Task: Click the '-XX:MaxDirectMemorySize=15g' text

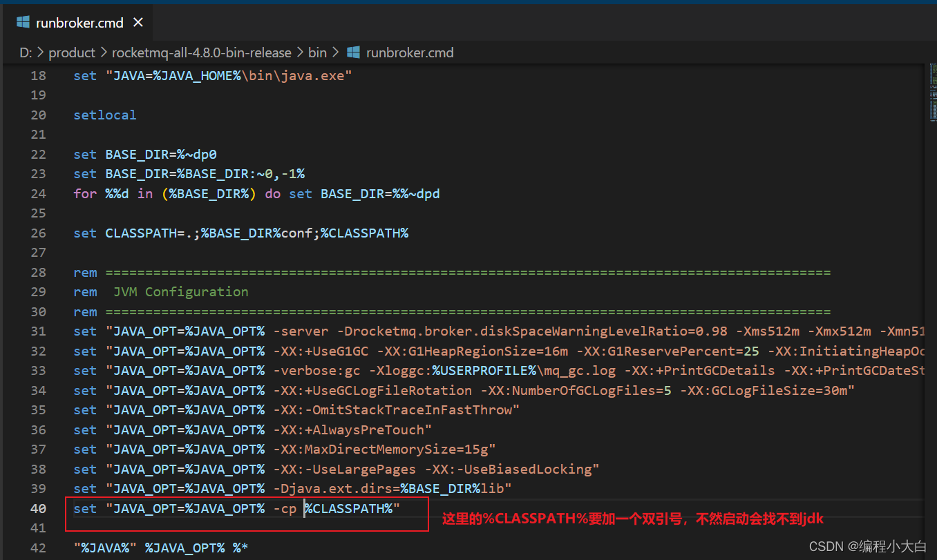Action: pos(380,449)
